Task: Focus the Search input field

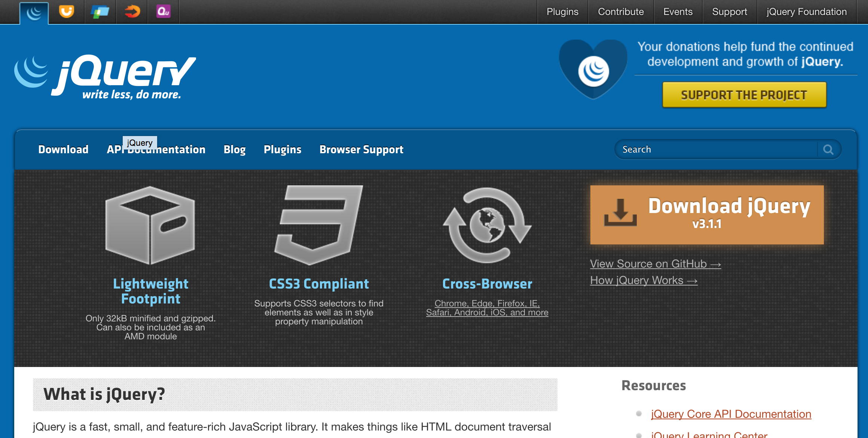Action: click(x=715, y=149)
